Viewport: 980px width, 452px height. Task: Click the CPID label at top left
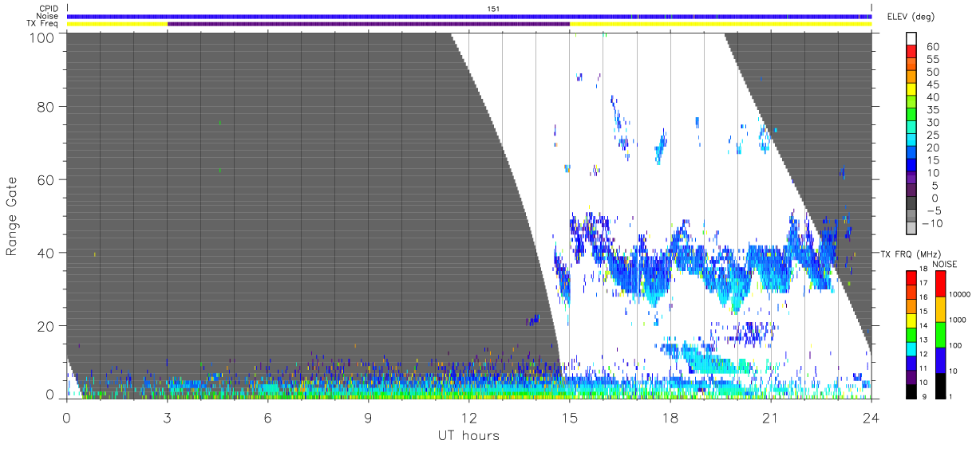49,9
